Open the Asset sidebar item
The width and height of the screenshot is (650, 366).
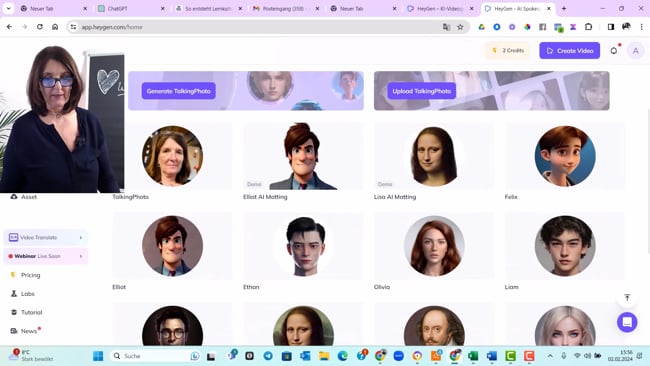24,197
